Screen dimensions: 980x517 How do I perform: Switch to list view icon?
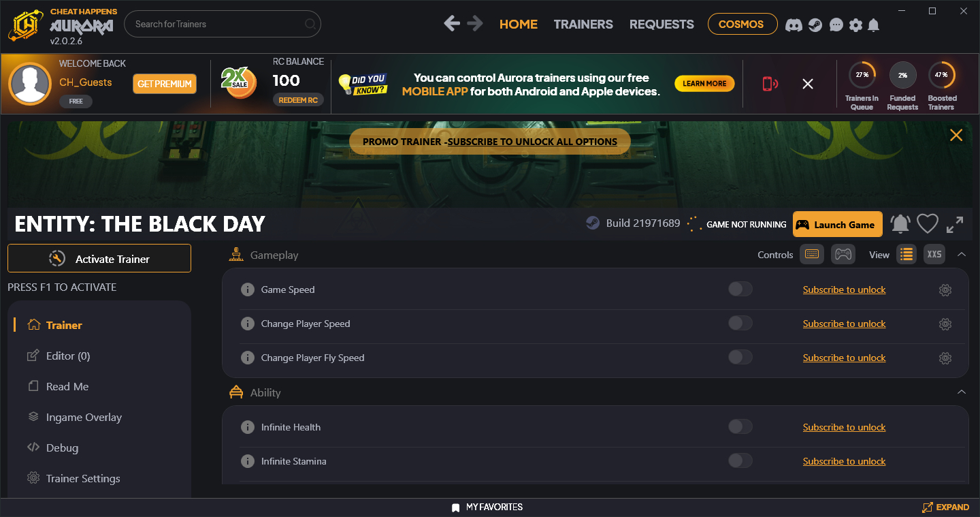click(906, 254)
